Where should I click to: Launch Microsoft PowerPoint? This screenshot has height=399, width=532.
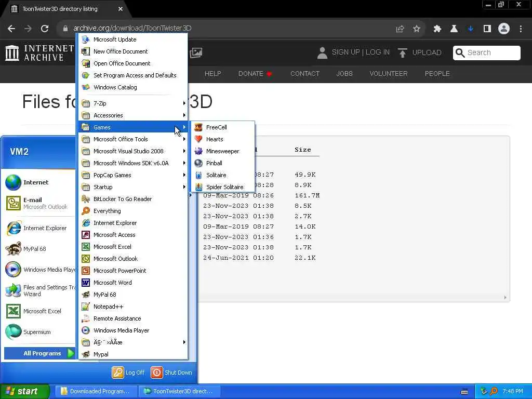tap(133, 271)
